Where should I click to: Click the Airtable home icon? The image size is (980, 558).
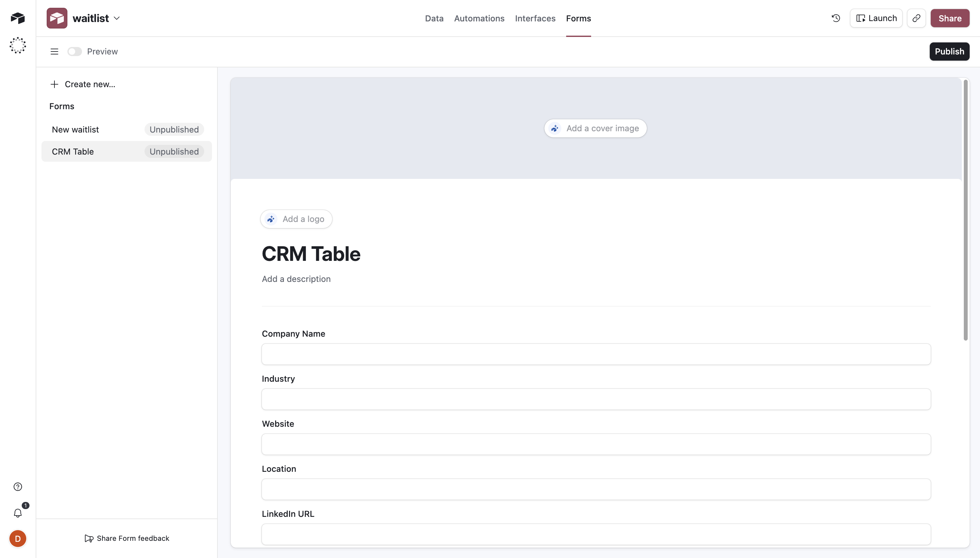(x=17, y=18)
